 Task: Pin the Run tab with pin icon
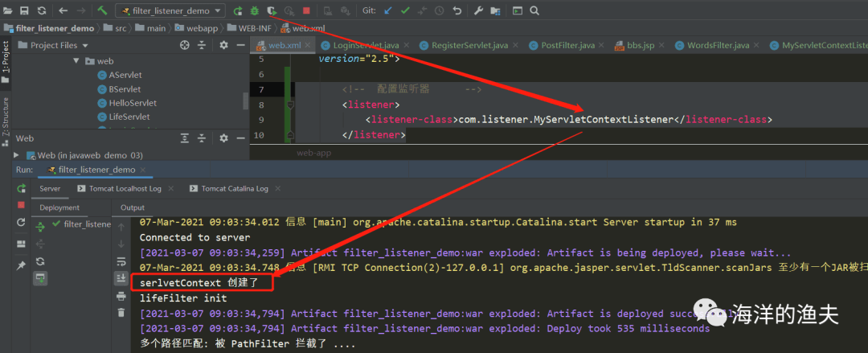point(21,265)
